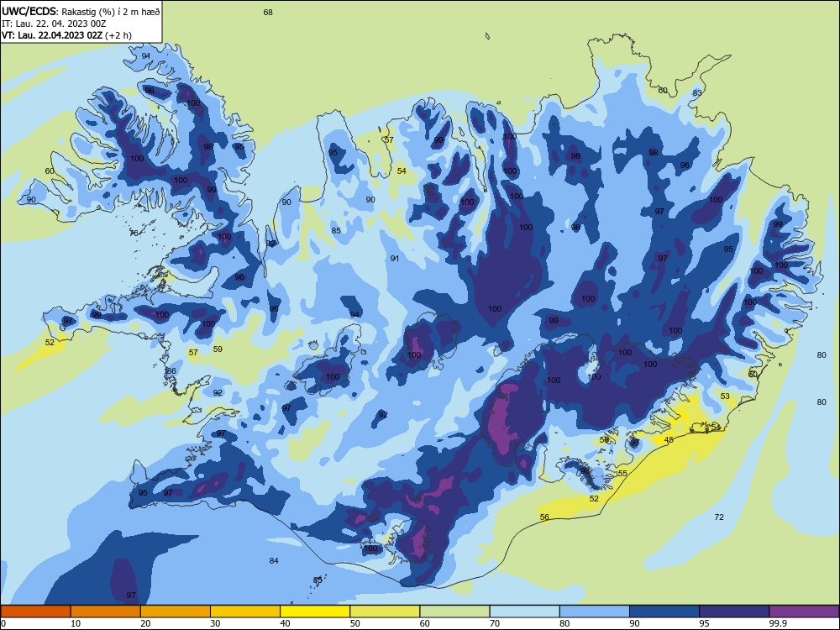Select the 30–40 golden legend swatch
Viewport: 840px width, 630px height.
click(x=245, y=612)
